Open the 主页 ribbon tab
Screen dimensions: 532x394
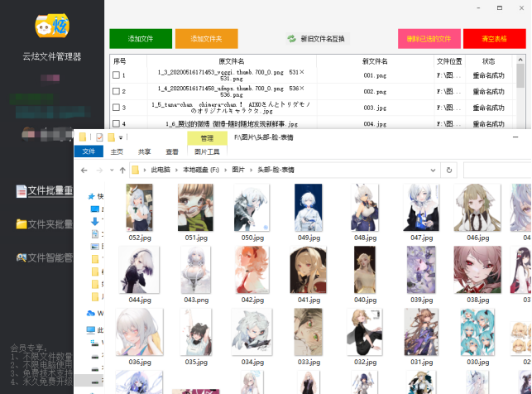(x=117, y=151)
